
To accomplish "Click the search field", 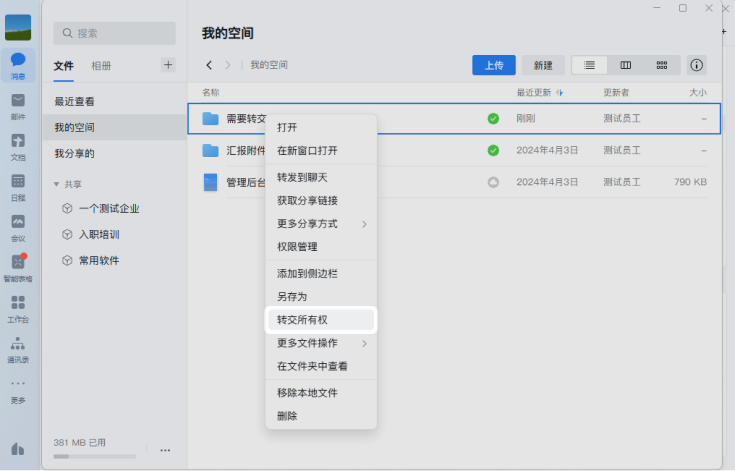I will click(x=114, y=33).
